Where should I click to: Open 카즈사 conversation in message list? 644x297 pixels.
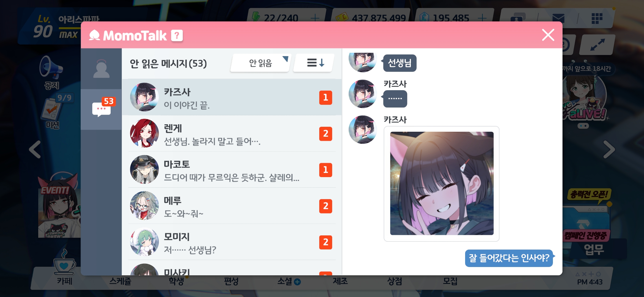coord(232,97)
